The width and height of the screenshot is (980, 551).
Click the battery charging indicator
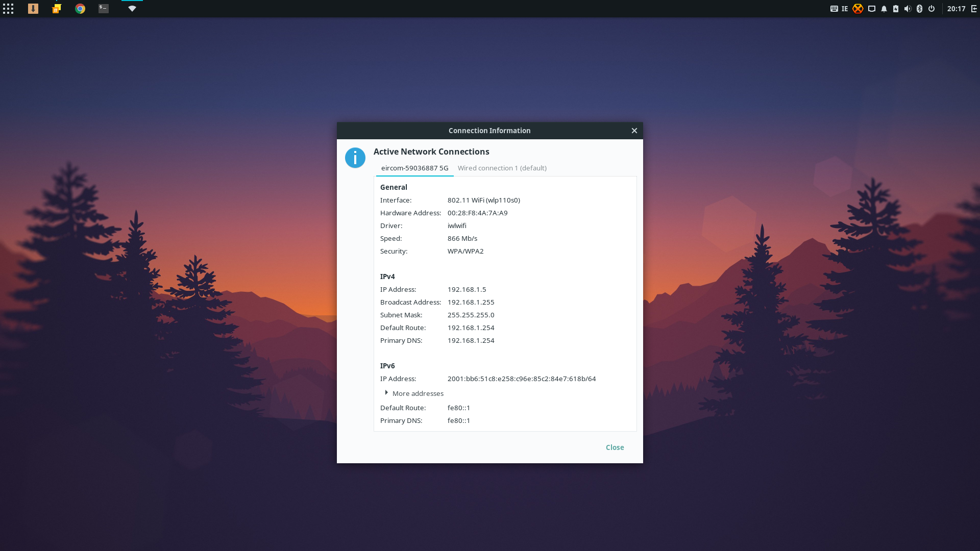coord(896,9)
